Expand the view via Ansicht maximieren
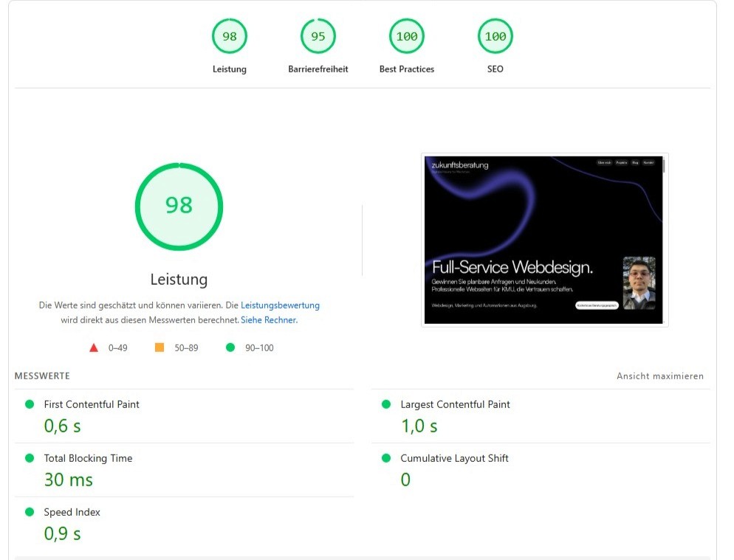The image size is (734, 560). click(x=659, y=376)
